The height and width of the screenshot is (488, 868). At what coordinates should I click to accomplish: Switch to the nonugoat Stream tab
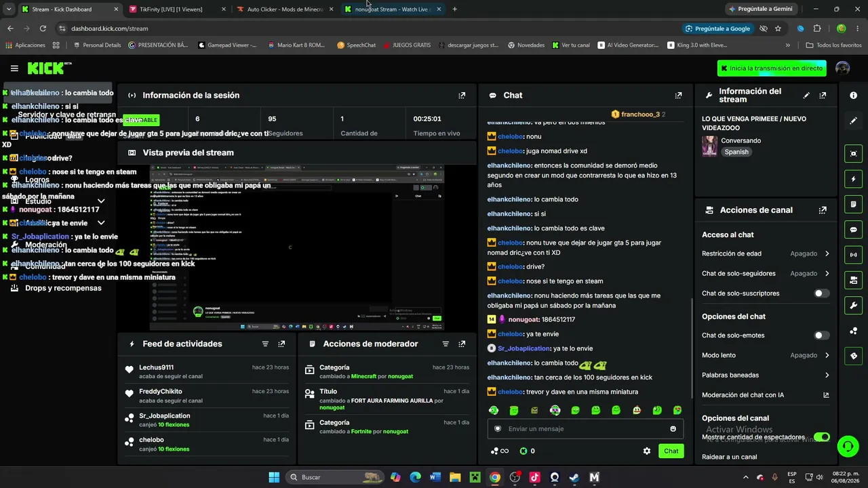point(393,9)
